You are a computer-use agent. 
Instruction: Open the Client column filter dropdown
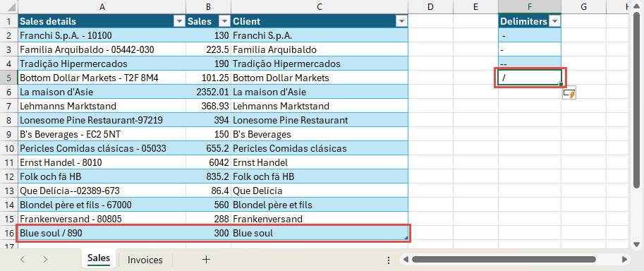(401, 22)
